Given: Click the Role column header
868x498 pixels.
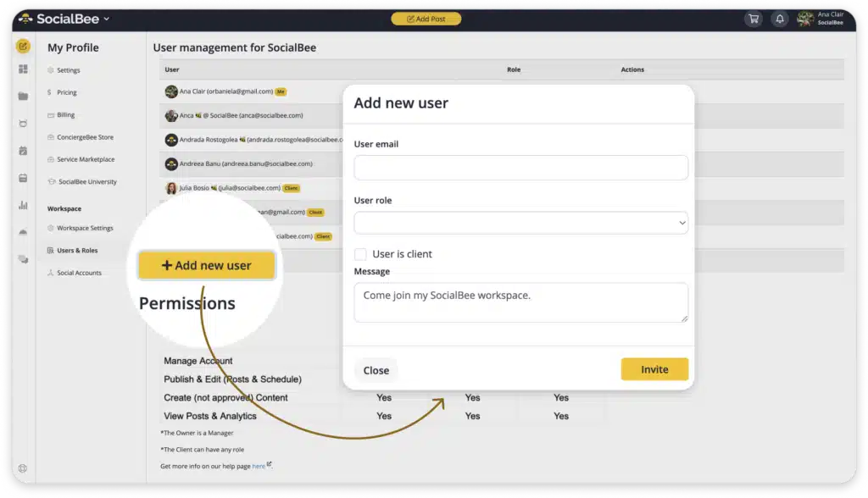Looking at the screenshot, I should tap(514, 69).
